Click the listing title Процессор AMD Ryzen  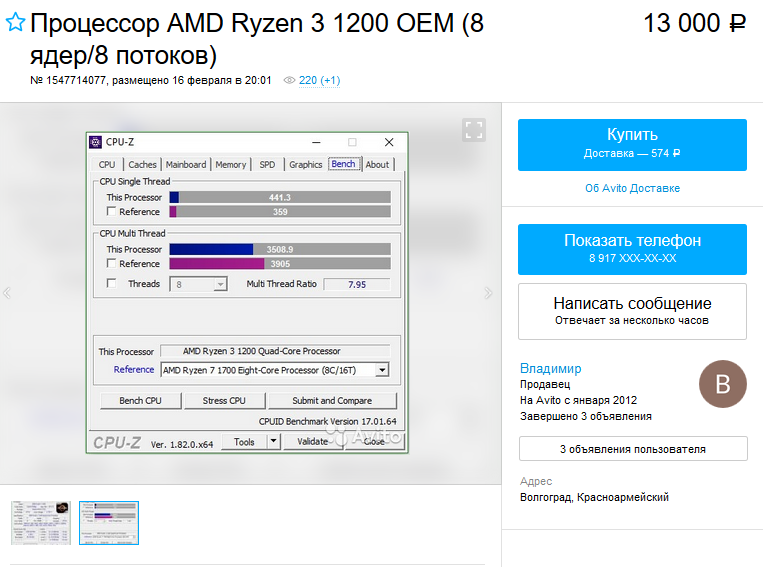(x=257, y=39)
